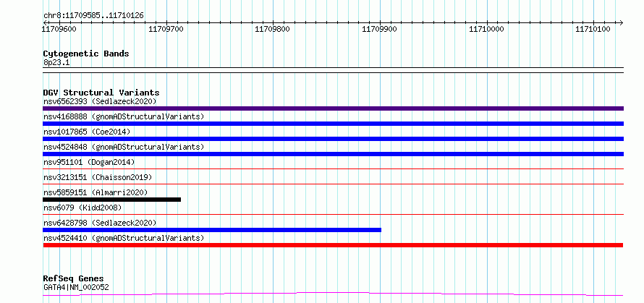Select the GATA4|NM_002052 gene label
This screenshot has height=303, width=644.
76,287
